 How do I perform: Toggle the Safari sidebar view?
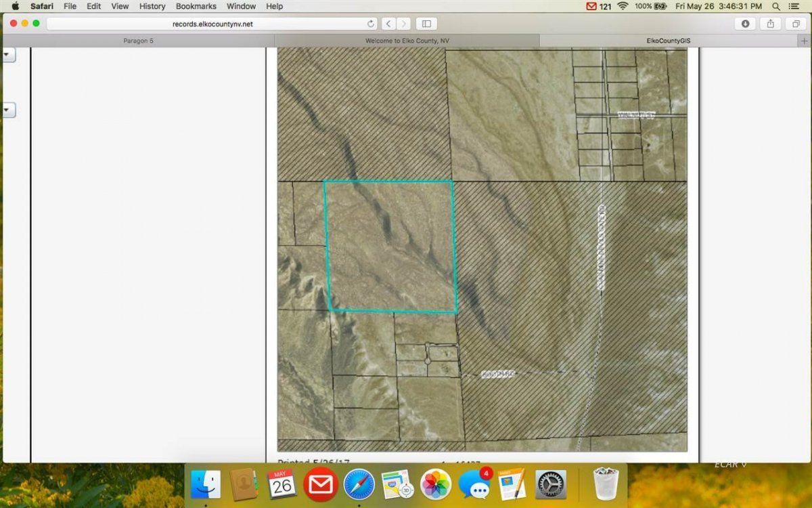tap(426, 24)
